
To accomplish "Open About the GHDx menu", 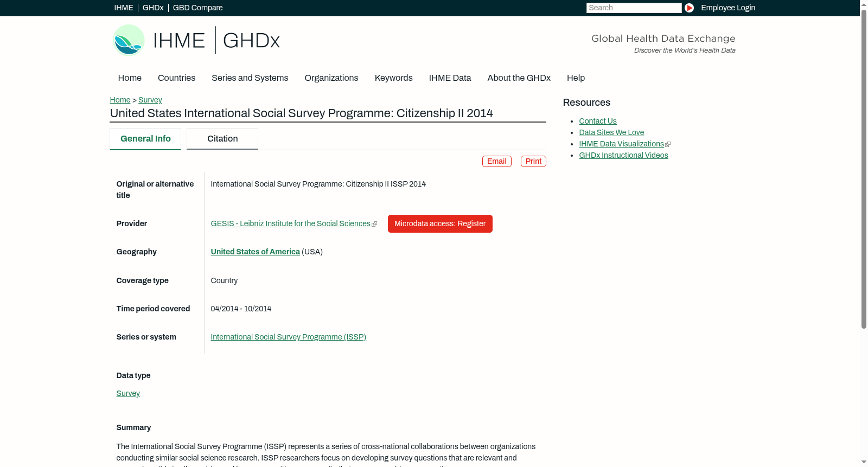I will point(519,78).
